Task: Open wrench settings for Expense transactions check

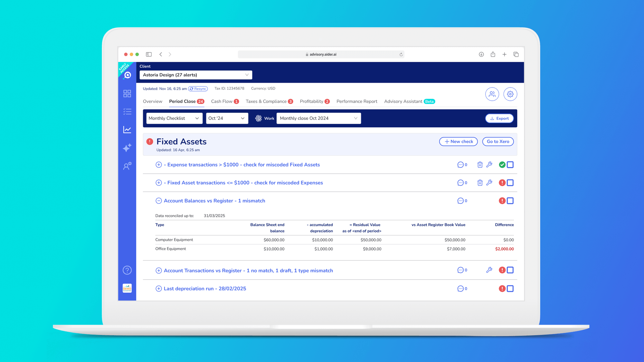Action: (x=489, y=165)
